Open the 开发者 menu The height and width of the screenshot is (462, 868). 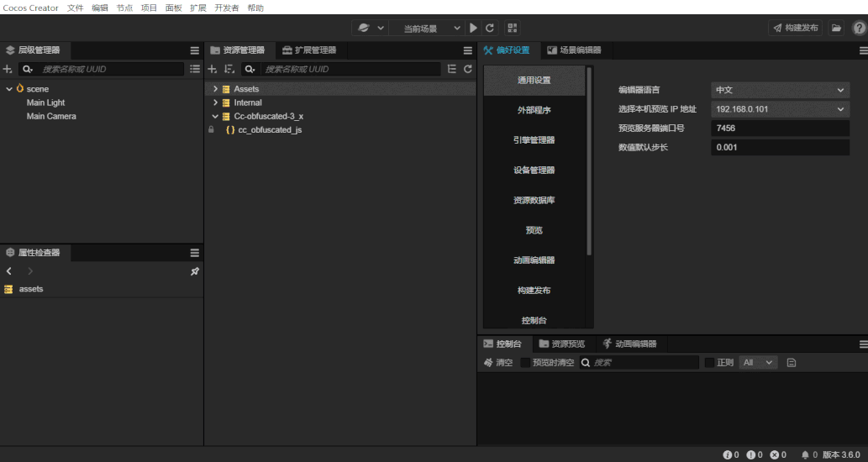[x=226, y=8]
